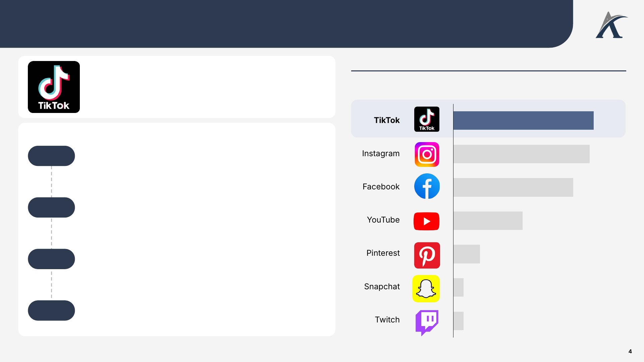Select the Pinterest icon
Viewport: 644px width, 362px height.
point(427,255)
